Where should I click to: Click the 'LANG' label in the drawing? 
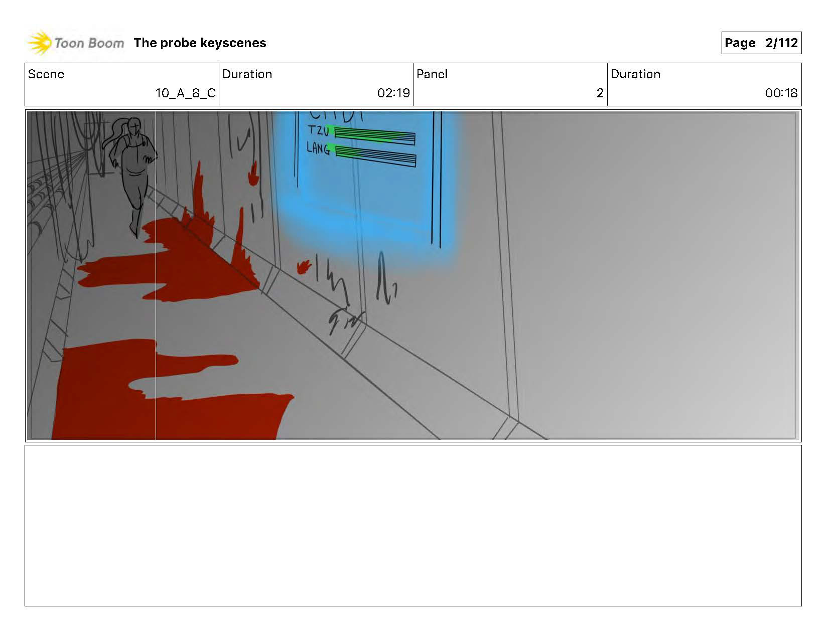click(318, 148)
